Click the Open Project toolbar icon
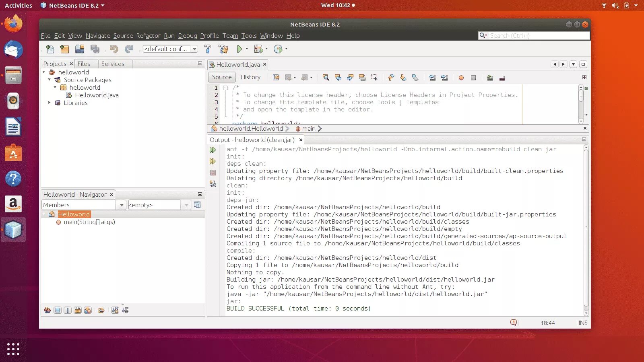 [x=80, y=49]
